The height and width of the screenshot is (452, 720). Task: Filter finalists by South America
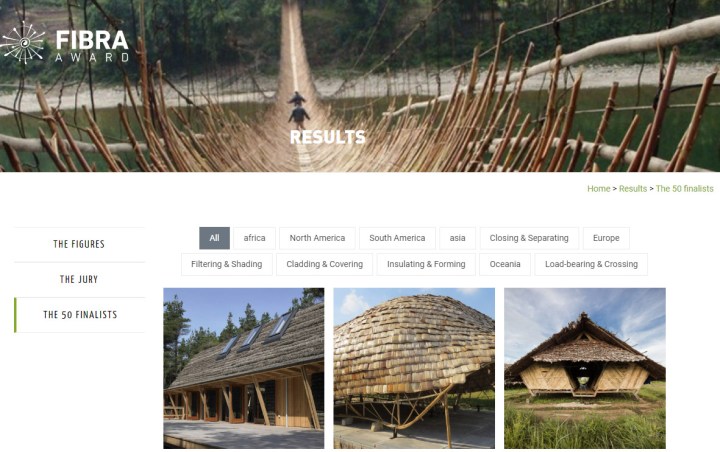point(397,238)
